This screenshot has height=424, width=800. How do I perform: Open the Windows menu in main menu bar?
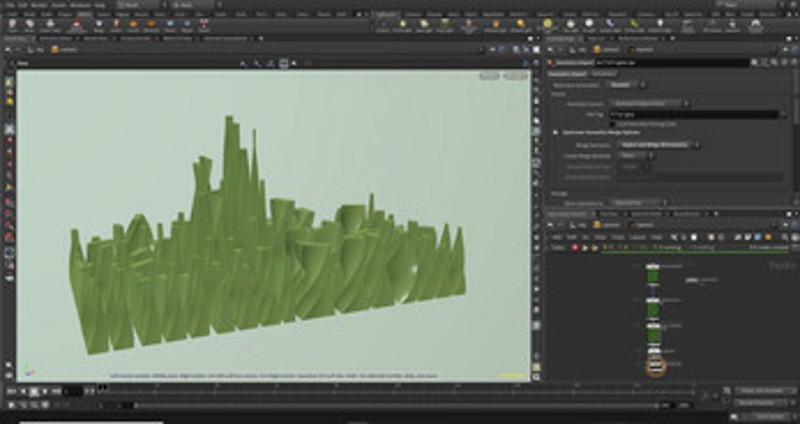coord(80,5)
